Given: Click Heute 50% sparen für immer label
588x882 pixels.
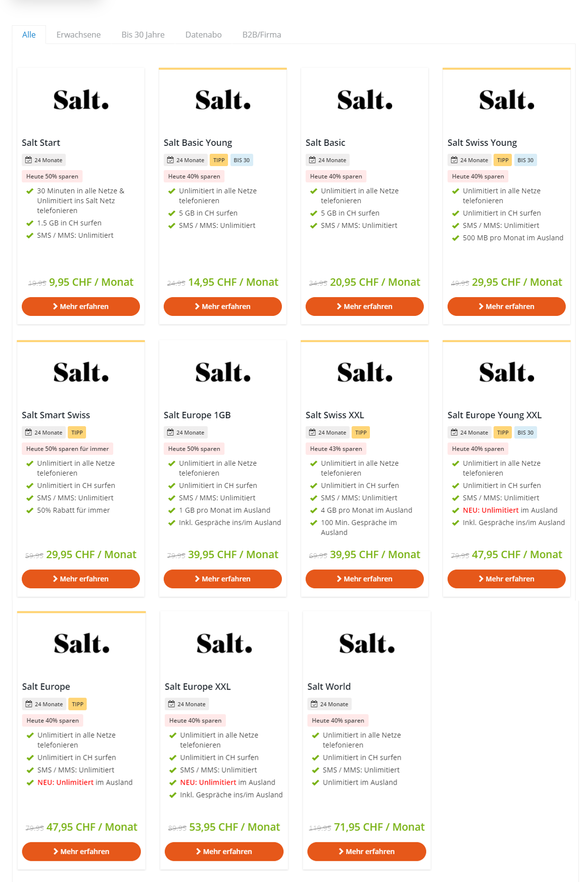Looking at the screenshot, I should pyautogui.click(x=67, y=449).
